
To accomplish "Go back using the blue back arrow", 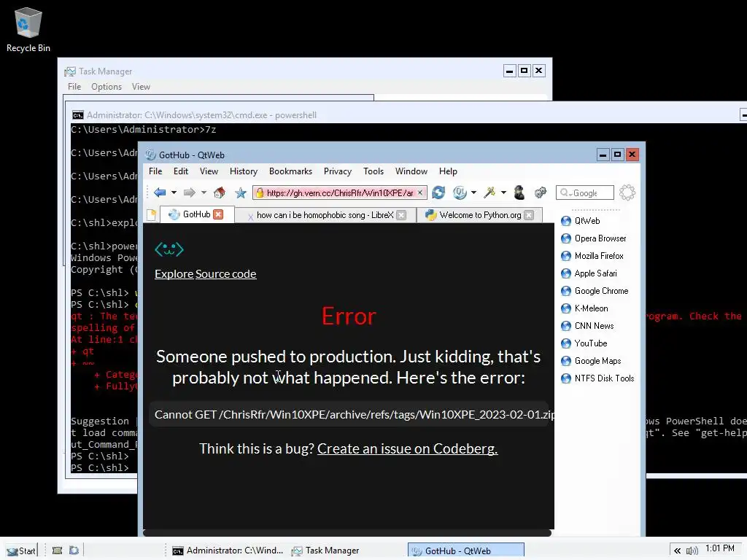I will pyautogui.click(x=160, y=192).
